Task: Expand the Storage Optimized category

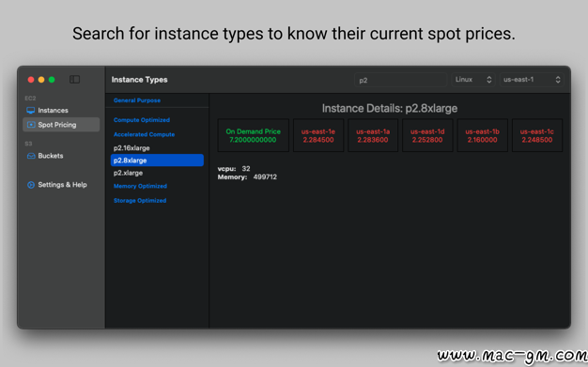Action: pos(140,201)
